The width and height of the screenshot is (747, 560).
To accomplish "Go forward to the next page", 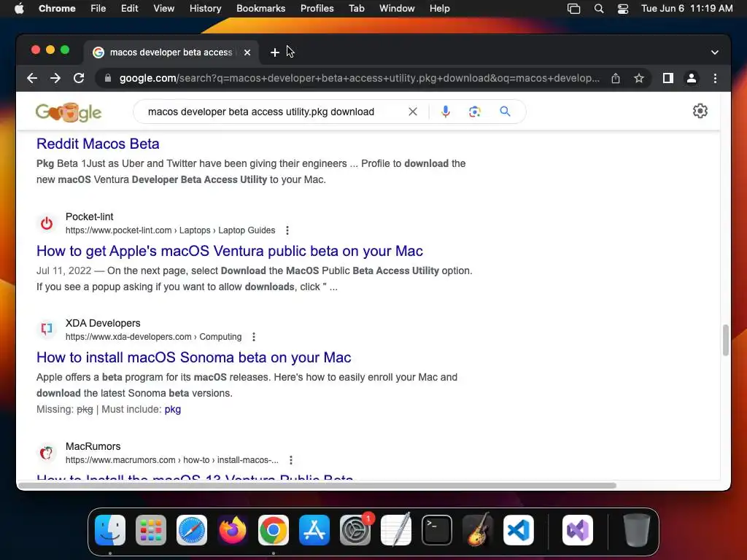I will click(x=55, y=78).
